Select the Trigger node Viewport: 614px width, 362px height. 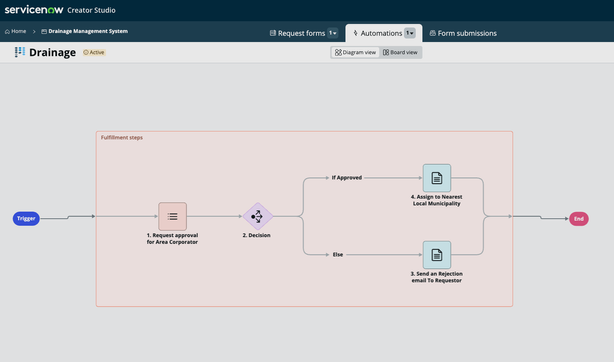point(26,219)
